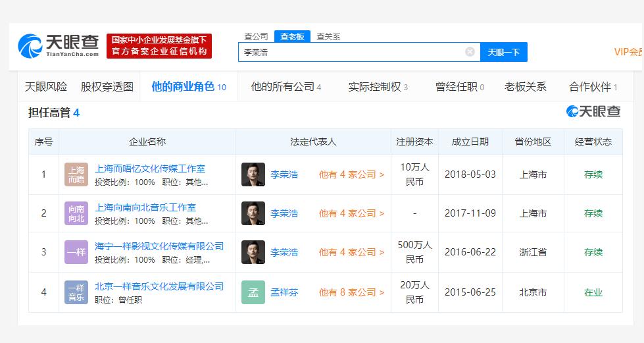Open 海宁一样影视文化传媒有限公司 company link
This screenshot has height=343, width=644.
click(159, 246)
